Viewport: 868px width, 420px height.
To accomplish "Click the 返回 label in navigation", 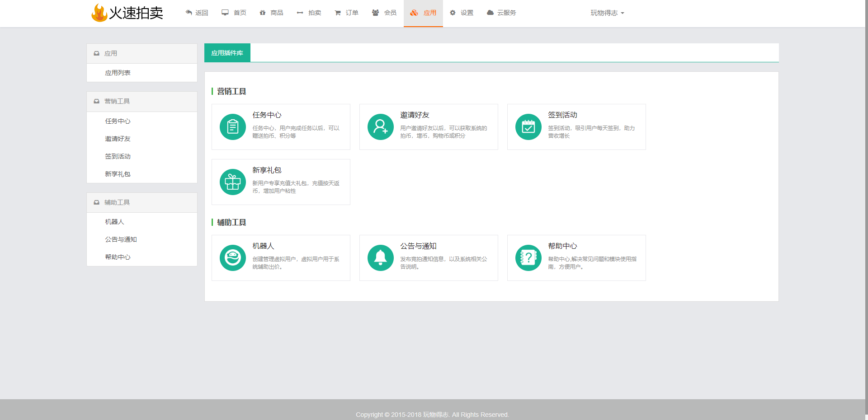I will coord(202,13).
